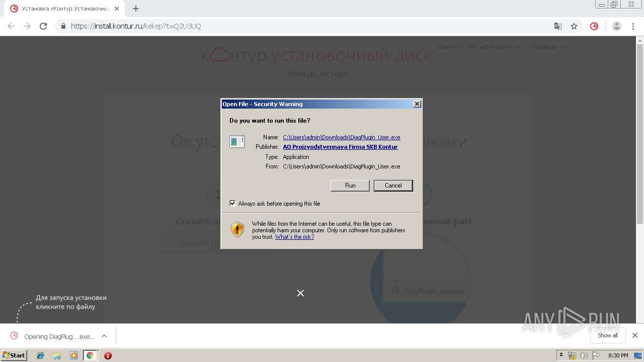Uncheck Always ask before opening this file
The height and width of the screenshot is (362, 644).
tap(232, 204)
